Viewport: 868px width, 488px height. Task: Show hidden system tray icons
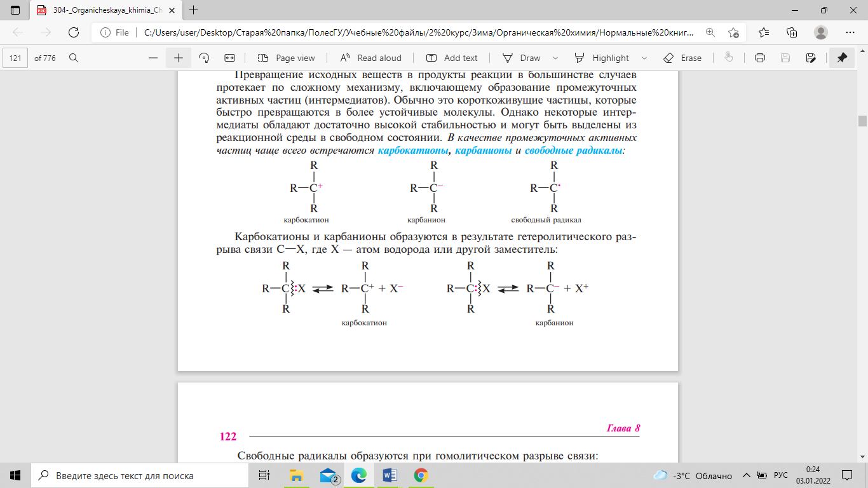(x=745, y=475)
